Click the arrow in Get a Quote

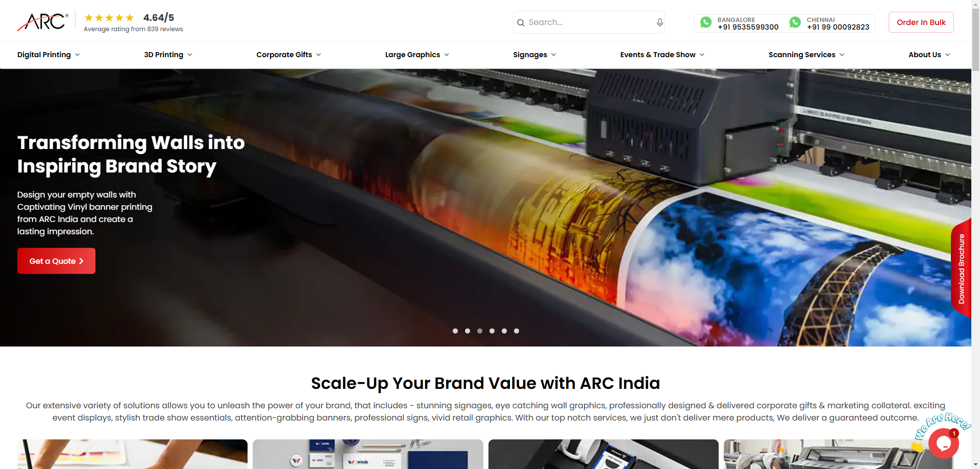click(81, 261)
